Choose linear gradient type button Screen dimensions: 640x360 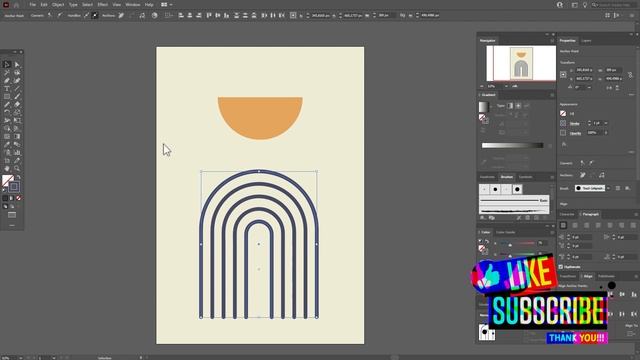coord(510,106)
